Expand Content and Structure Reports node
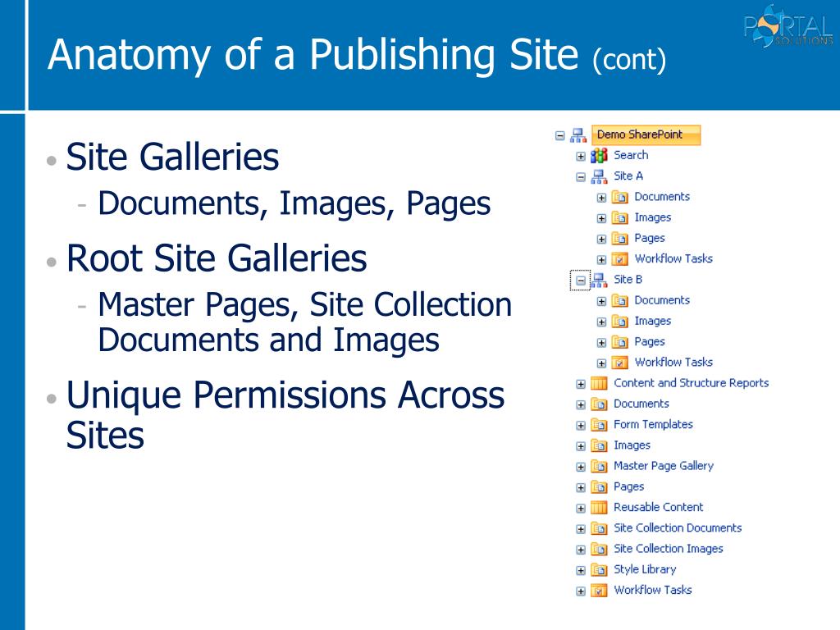 [x=581, y=384]
